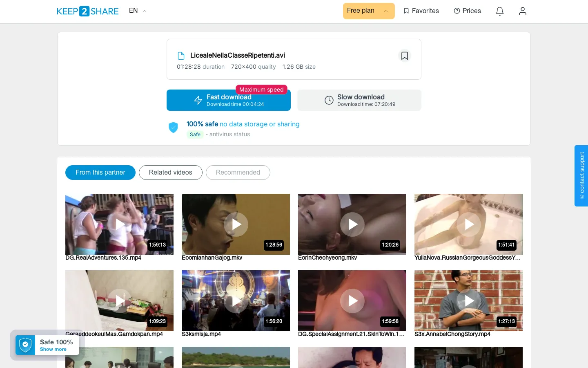Open Favorites in the header

click(x=421, y=11)
